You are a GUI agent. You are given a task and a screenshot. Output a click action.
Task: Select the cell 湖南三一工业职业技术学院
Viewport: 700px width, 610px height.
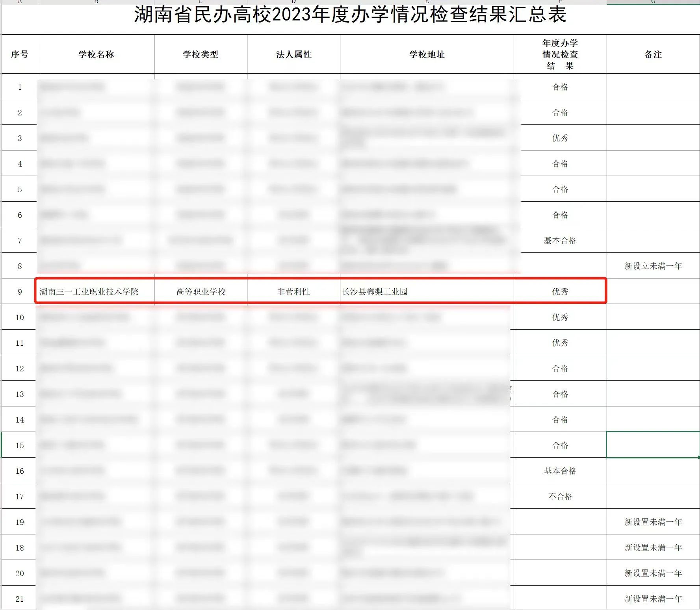pyautogui.click(x=89, y=292)
